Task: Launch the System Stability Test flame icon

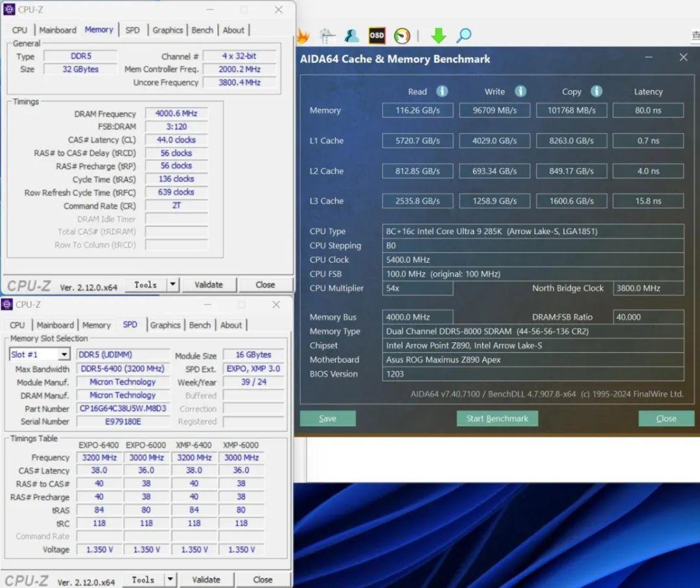Action: coord(303,36)
